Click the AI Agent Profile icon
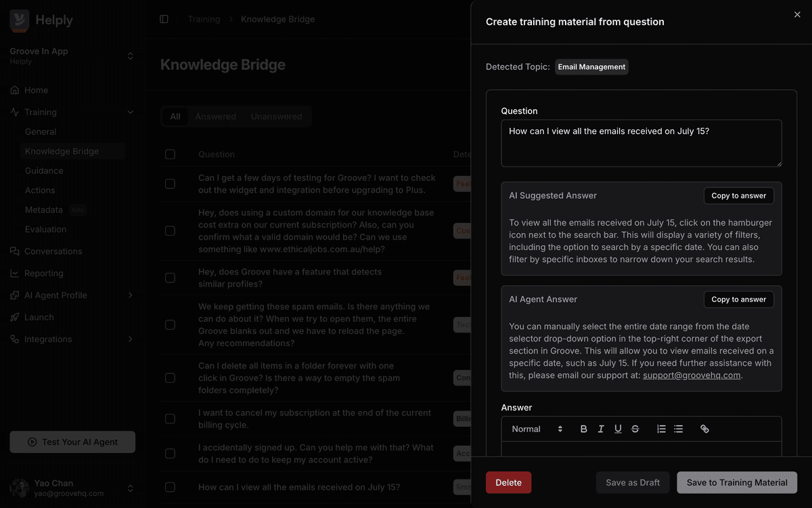812x508 pixels. [15, 295]
